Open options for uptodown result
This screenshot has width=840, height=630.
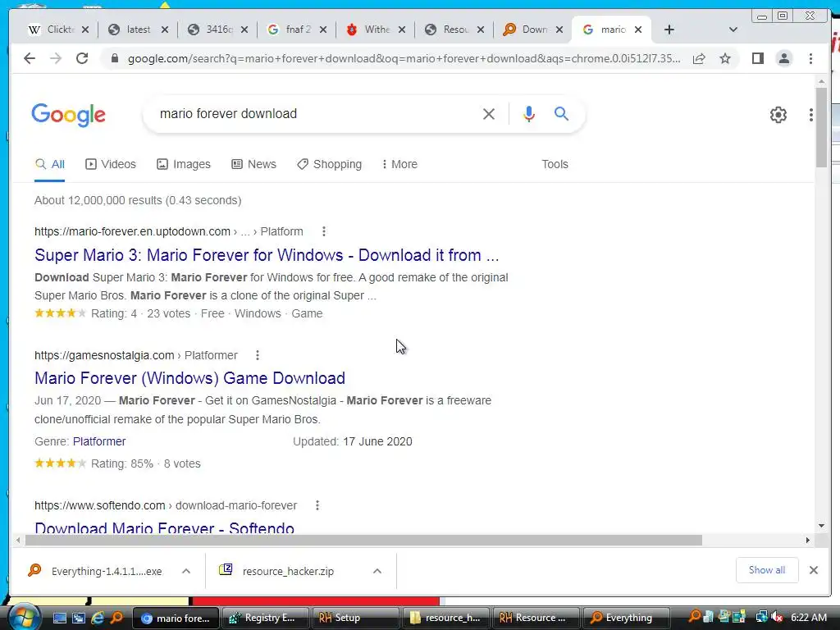(x=323, y=231)
